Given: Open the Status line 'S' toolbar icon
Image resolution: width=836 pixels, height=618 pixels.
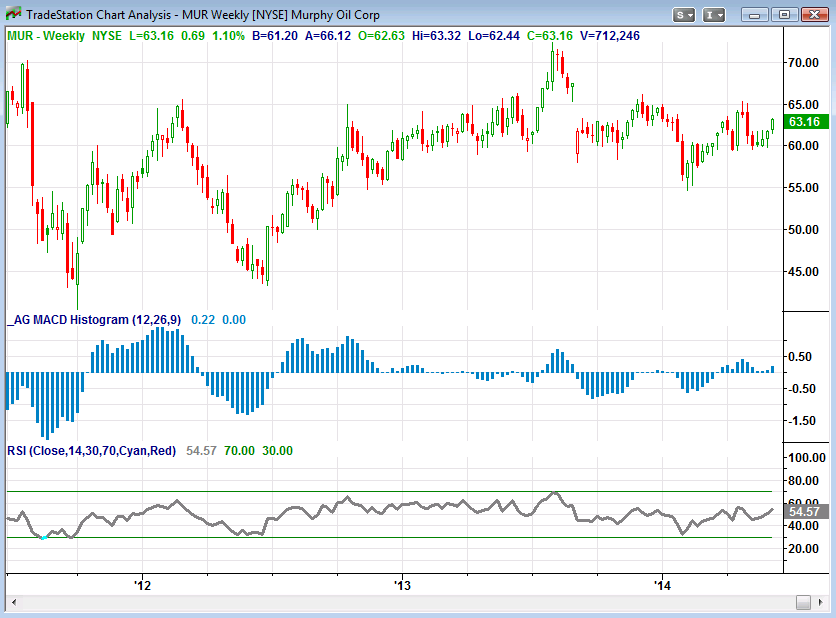Looking at the screenshot, I should (679, 14).
